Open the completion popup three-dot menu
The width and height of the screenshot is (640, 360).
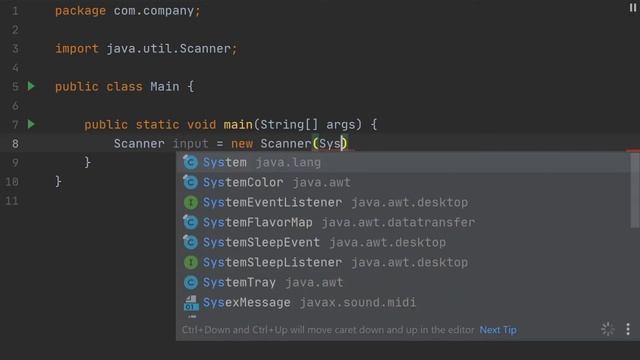point(628,329)
